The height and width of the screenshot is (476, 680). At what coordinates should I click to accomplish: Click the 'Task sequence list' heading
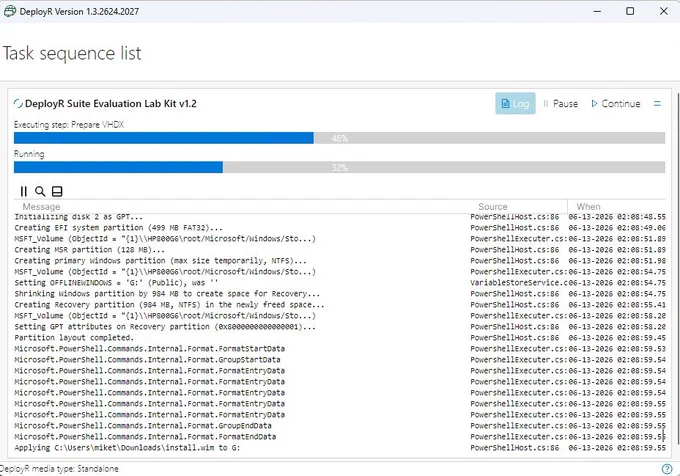tap(72, 53)
